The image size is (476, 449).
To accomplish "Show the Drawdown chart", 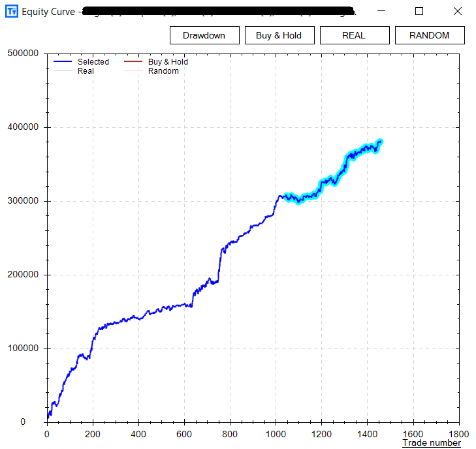I will pos(204,35).
